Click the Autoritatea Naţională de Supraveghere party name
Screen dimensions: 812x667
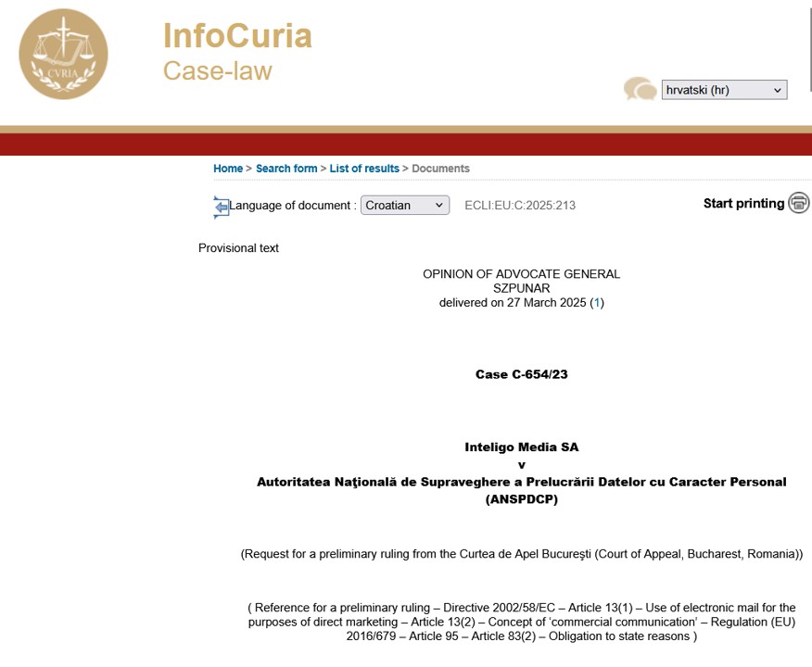522,483
